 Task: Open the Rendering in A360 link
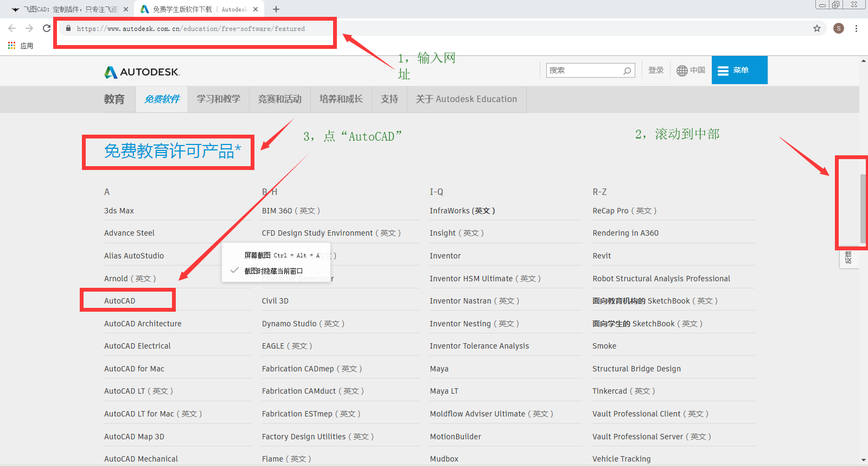626,233
